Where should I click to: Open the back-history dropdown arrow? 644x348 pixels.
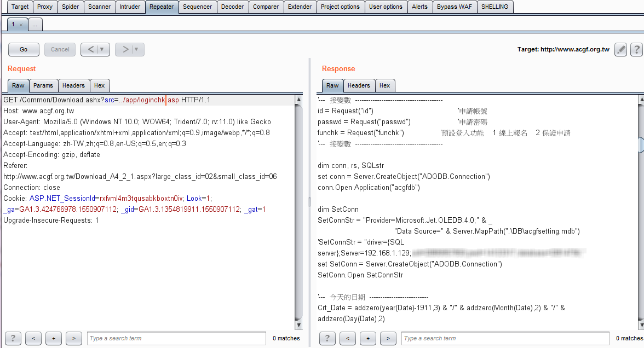(x=103, y=49)
